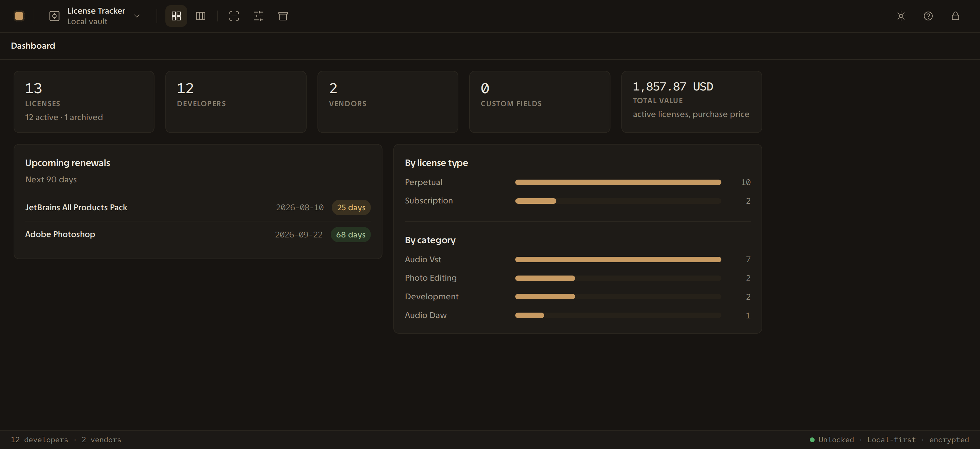The image size is (980, 449).
Task: Open JetBrains All Products Pack renewal
Action: click(198, 207)
